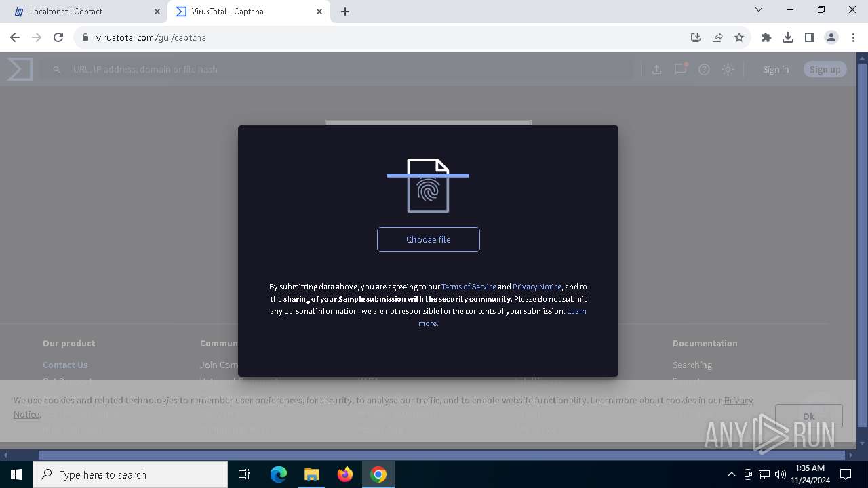
Task: Click the Searching documentation link
Action: point(692,365)
